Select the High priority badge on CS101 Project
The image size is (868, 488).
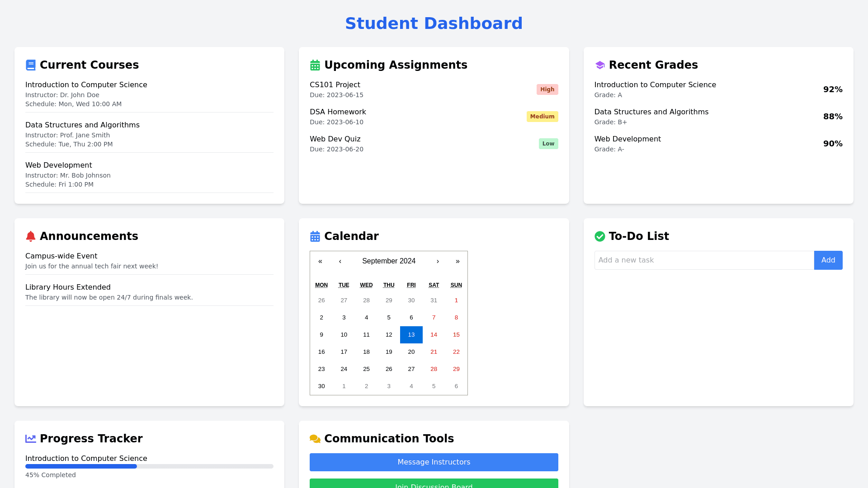(547, 89)
